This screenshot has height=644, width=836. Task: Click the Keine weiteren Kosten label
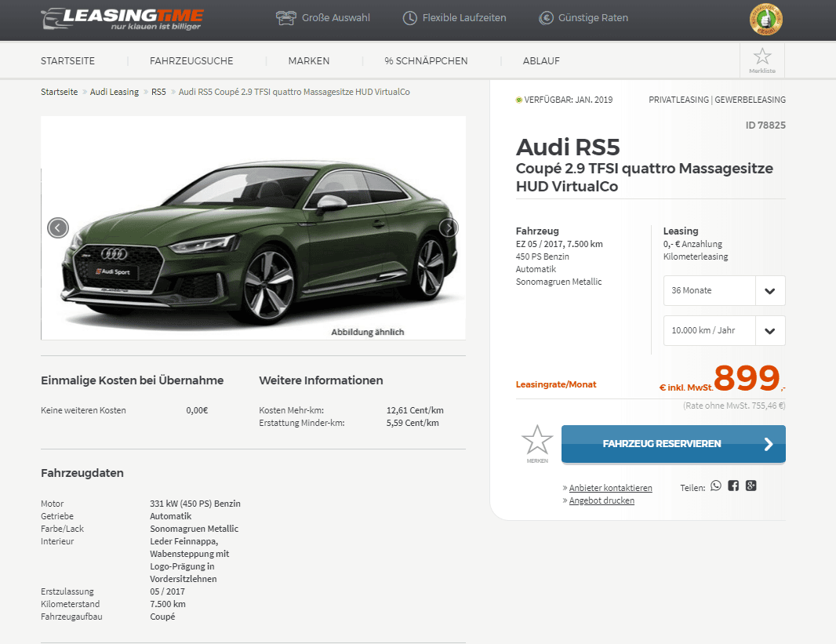click(83, 410)
